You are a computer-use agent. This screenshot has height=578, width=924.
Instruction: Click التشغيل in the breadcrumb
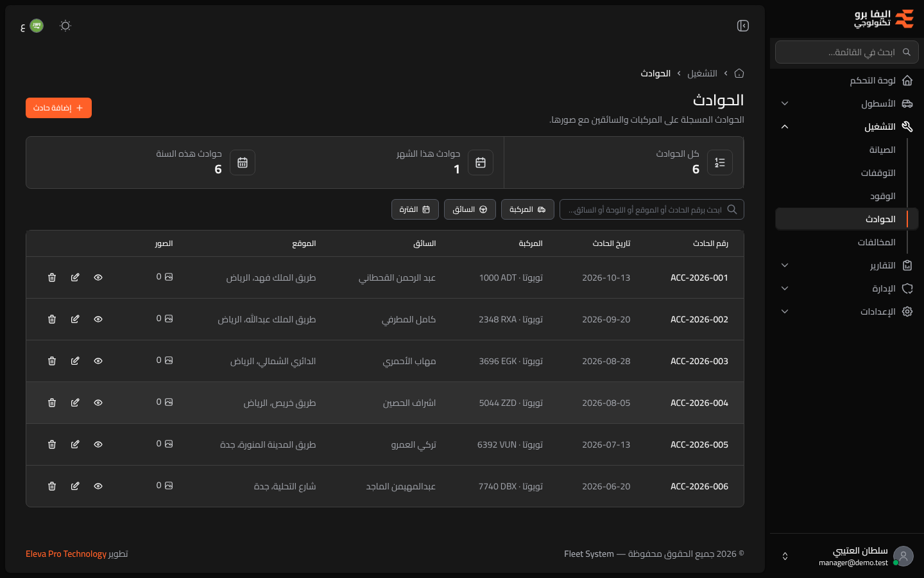pos(702,73)
